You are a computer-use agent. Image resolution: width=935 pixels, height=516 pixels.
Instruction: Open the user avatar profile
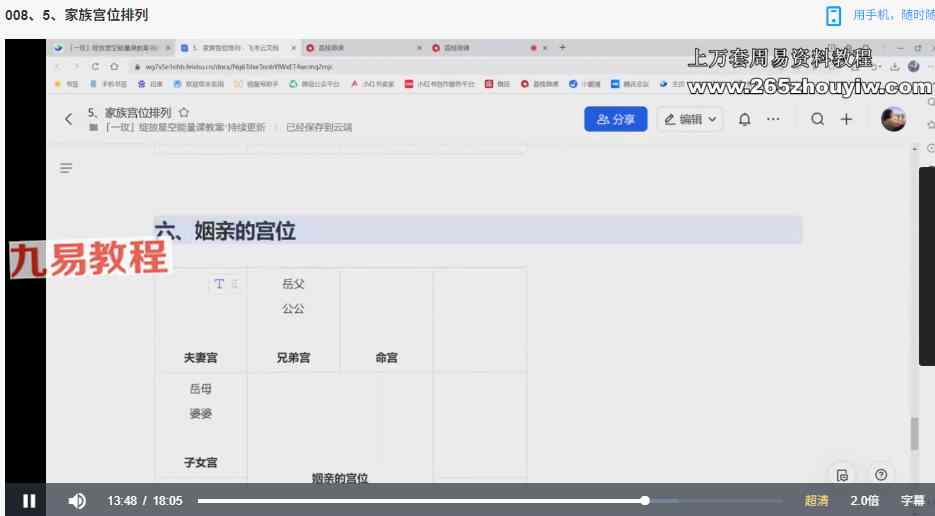pos(893,119)
